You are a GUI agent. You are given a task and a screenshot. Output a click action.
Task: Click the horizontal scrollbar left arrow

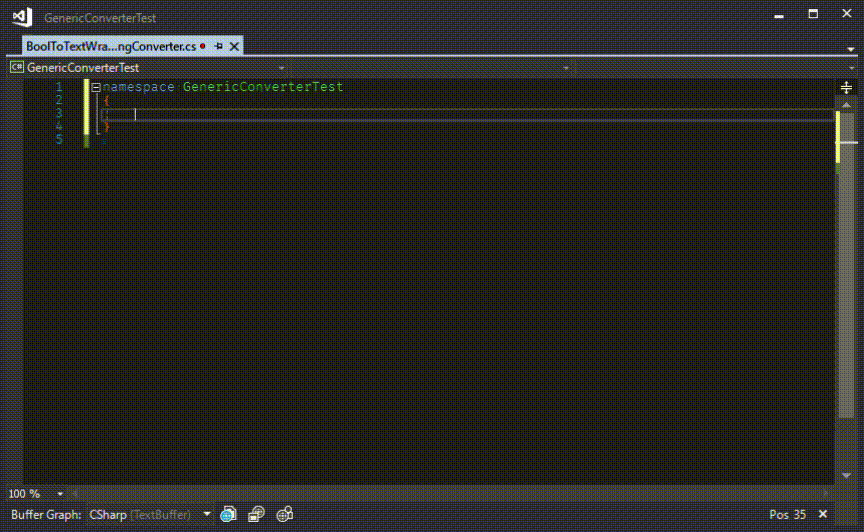(74, 493)
